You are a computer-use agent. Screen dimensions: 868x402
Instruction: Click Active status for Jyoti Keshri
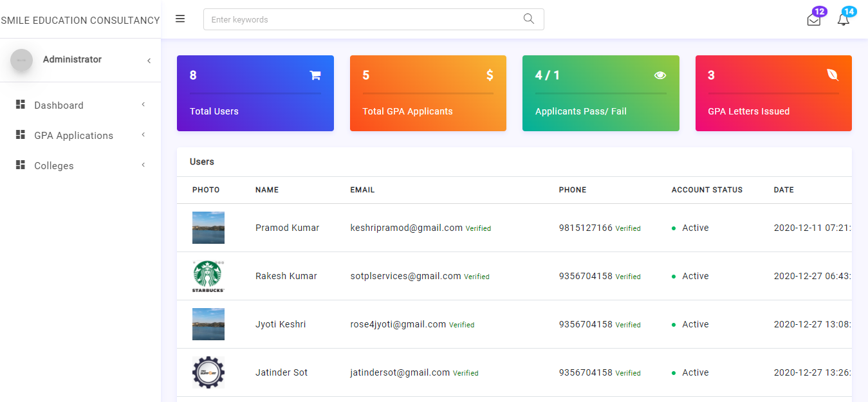(696, 324)
